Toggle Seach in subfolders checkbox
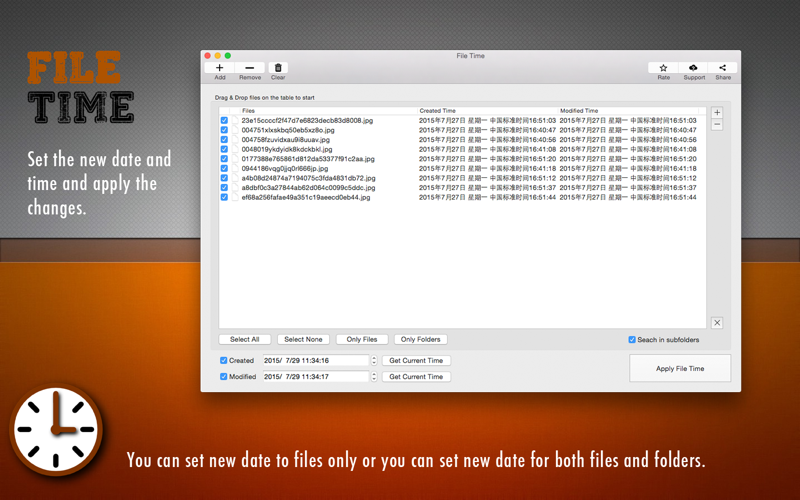 point(632,339)
